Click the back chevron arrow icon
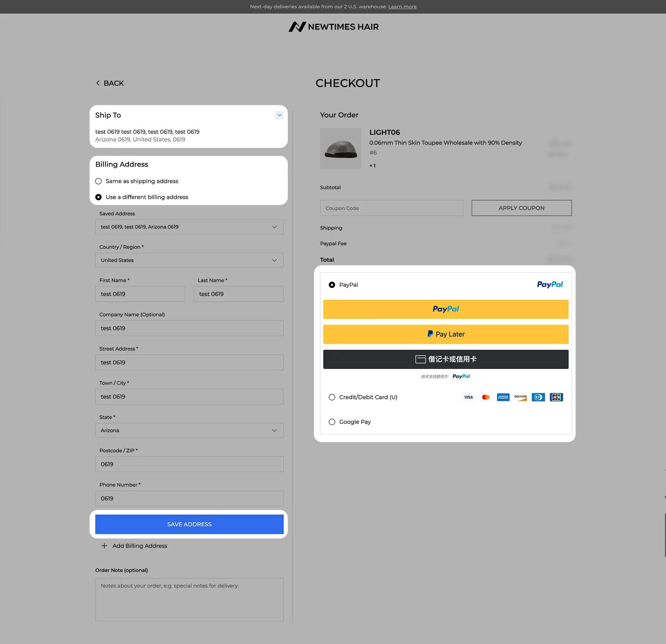Viewport: 666px width, 644px height. pyautogui.click(x=98, y=83)
